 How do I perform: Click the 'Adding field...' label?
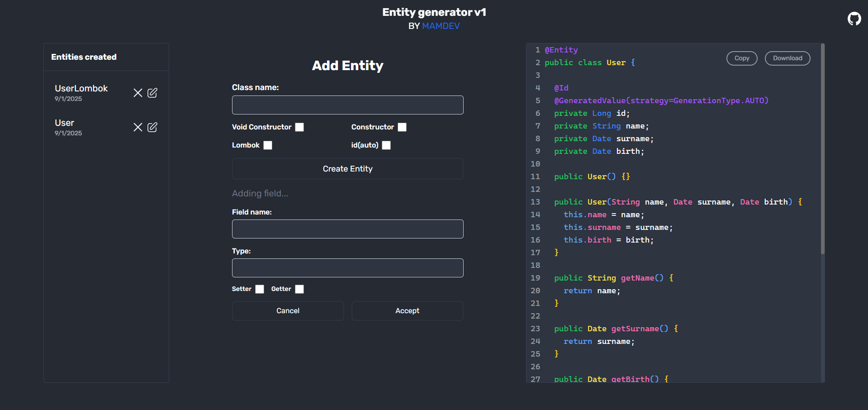(260, 193)
